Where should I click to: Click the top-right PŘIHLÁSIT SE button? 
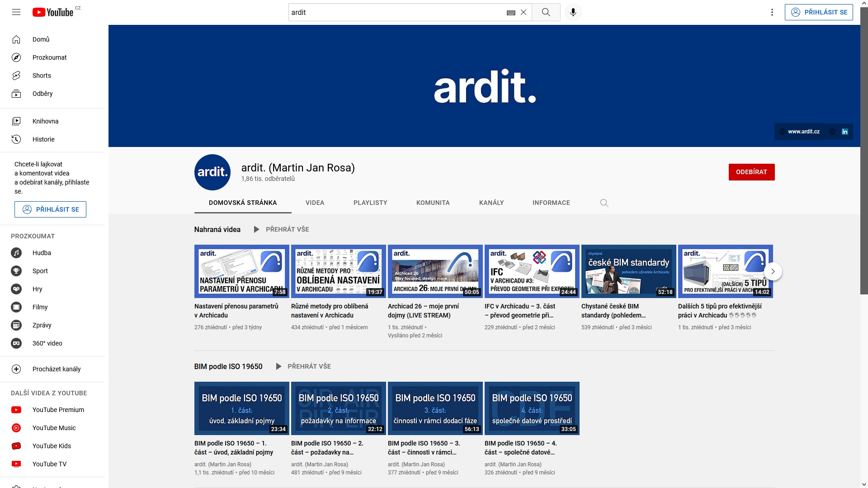[x=818, y=12]
